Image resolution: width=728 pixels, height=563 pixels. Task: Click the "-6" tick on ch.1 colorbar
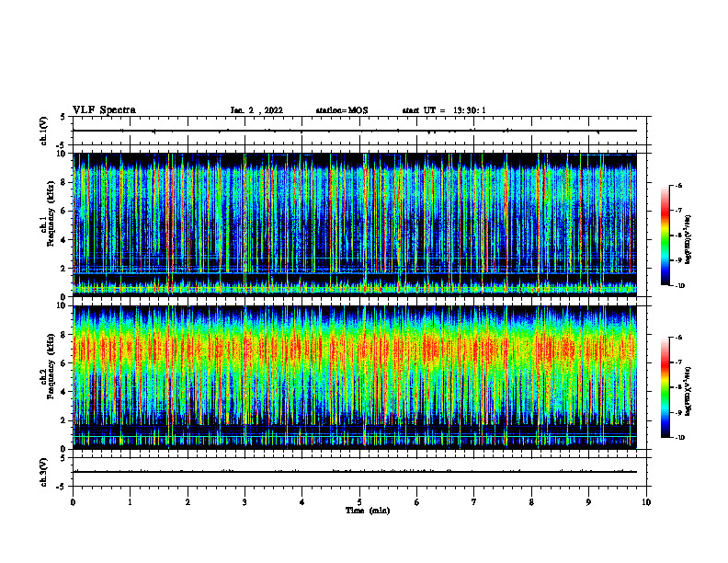(679, 185)
